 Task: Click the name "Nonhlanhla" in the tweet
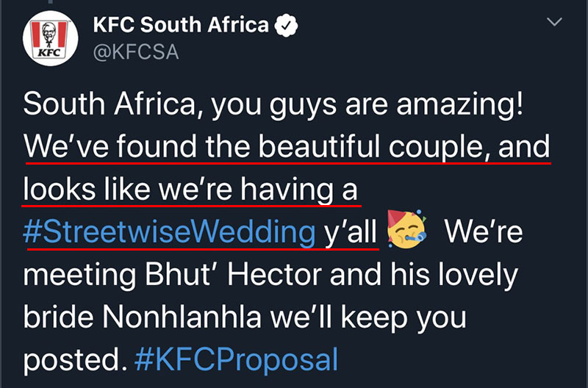coord(182,317)
